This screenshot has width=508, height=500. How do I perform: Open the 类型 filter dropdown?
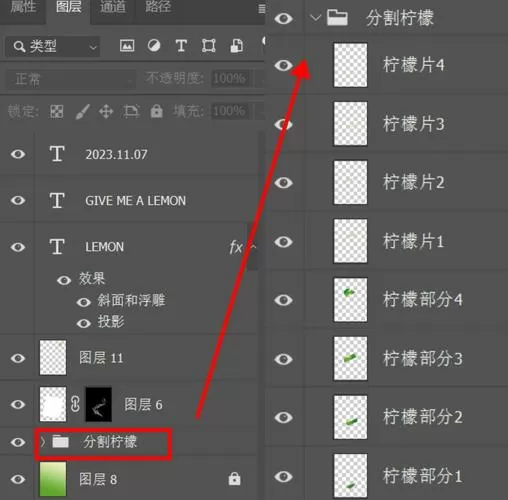pos(53,46)
